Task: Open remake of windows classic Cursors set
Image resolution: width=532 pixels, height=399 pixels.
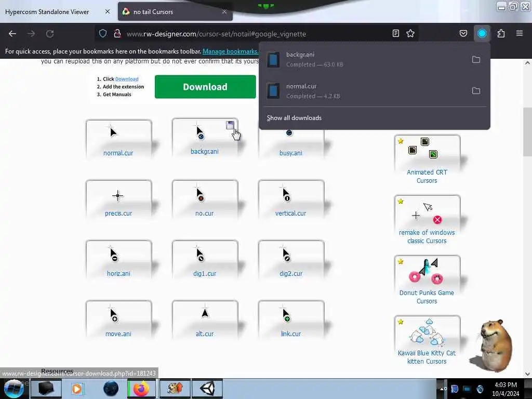Action: 427,237
